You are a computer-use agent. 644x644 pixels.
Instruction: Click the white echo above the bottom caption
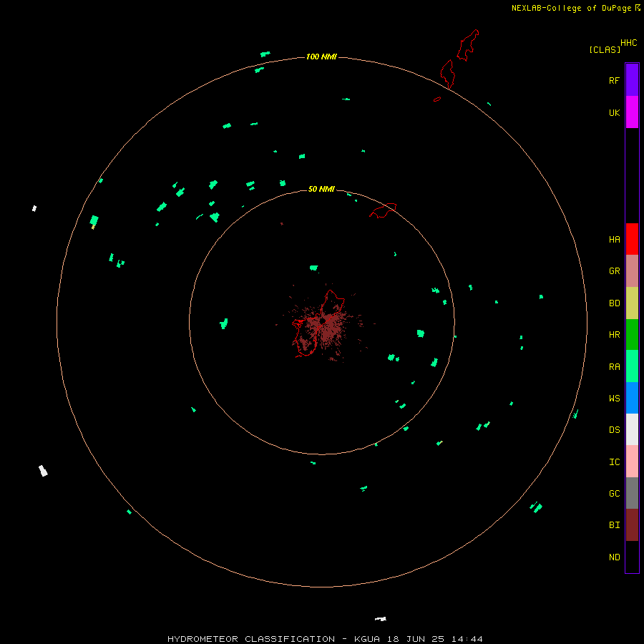(x=381, y=619)
